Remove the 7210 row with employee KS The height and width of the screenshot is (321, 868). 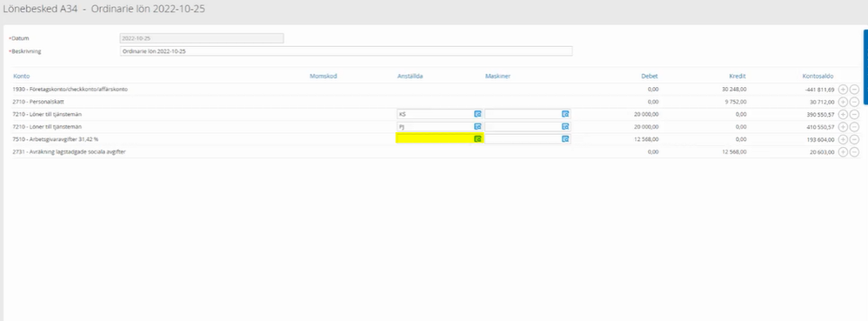coord(854,114)
